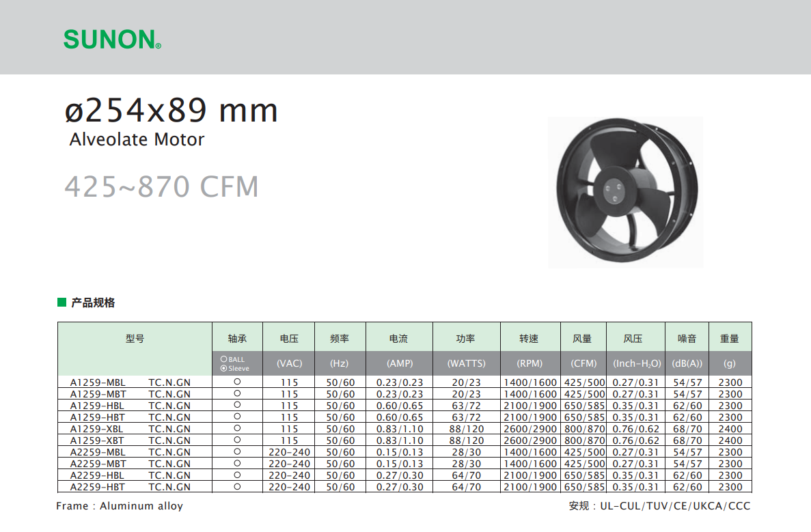Click the 28/30 power value for A2259-MBT
Image resolution: width=811 pixels, height=532 pixels.
coord(467,464)
